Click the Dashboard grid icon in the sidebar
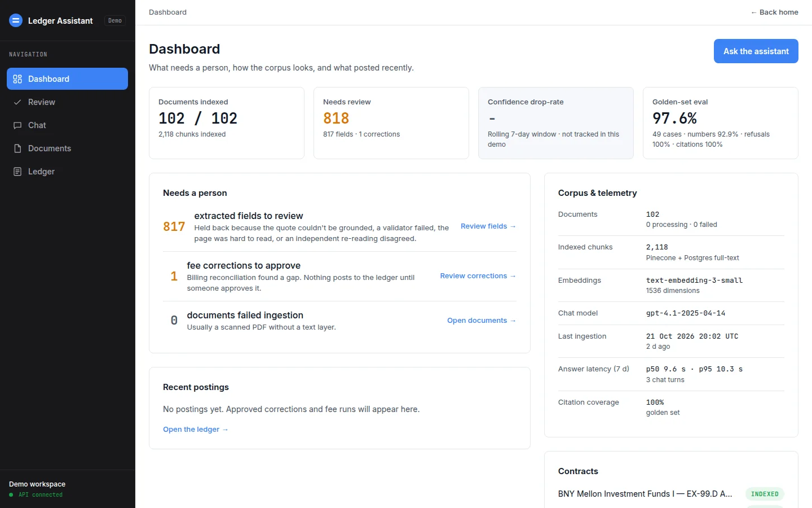The image size is (812, 508). pyautogui.click(x=17, y=79)
